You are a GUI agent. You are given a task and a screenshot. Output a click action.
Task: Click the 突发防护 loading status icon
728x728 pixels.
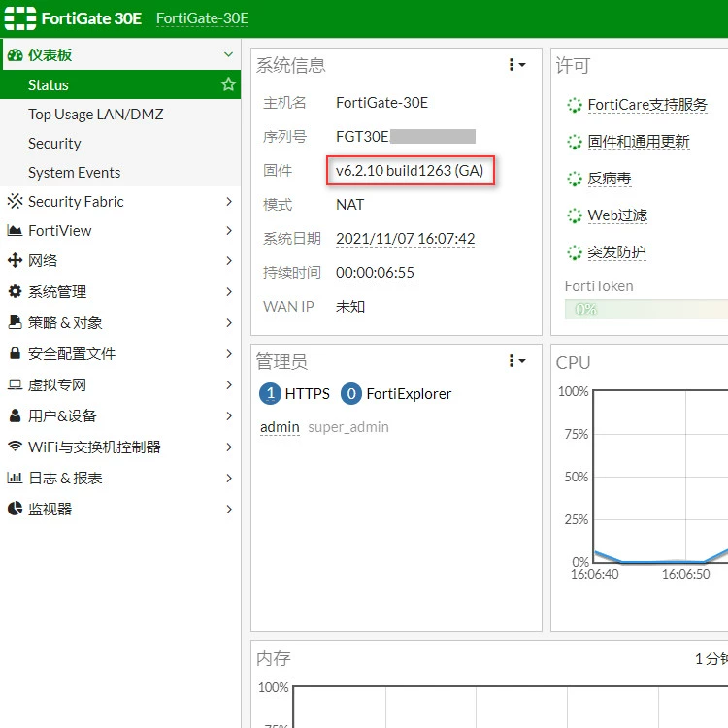click(575, 252)
